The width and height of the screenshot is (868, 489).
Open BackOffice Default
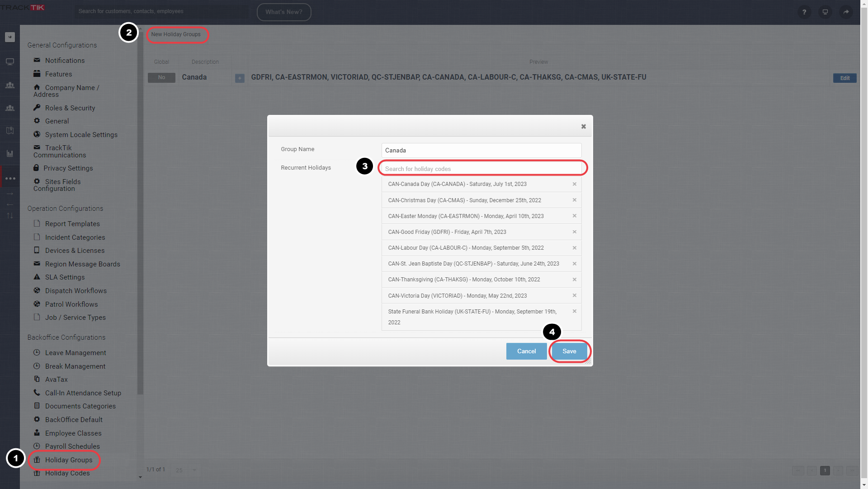[74, 420]
